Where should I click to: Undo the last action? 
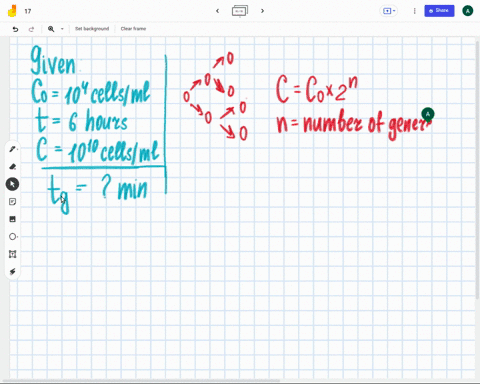point(15,29)
